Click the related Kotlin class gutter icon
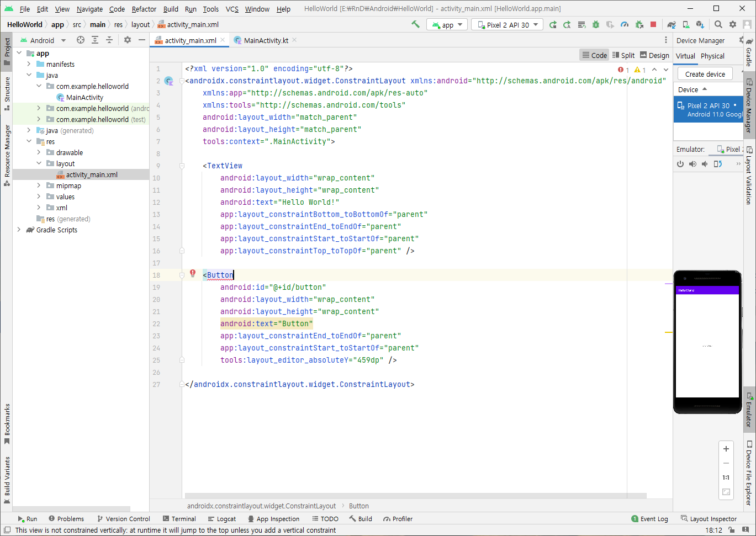The width and height of the screenshot is (756, 536). click(x=169, y=81)
